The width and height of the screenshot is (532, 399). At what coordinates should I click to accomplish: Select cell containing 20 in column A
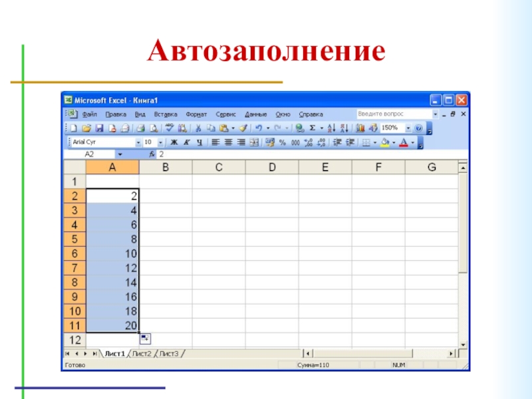click(112, 325)
